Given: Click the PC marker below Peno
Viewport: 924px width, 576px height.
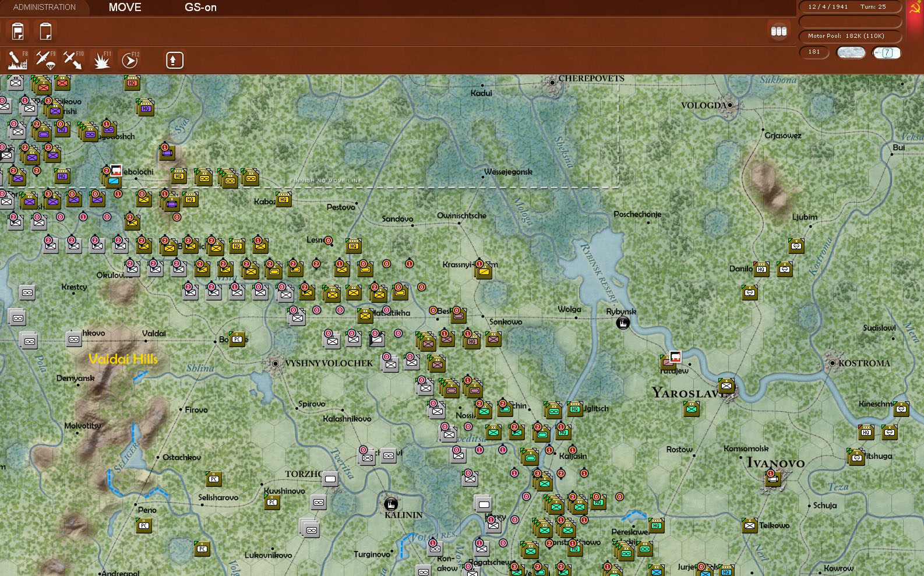Looking at the screenshot, I should [x=144, y=525].
